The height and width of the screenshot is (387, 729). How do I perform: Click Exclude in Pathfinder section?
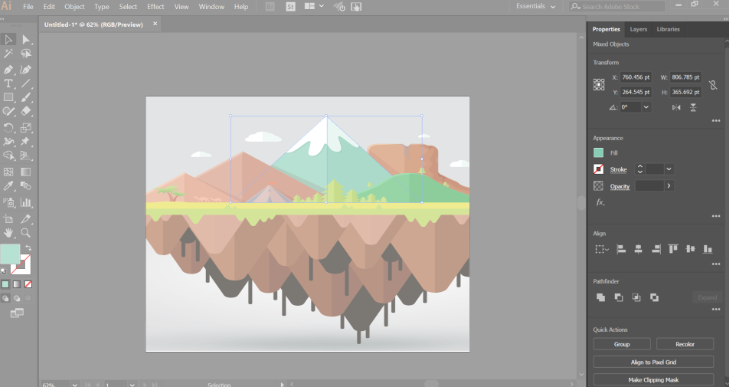coord(654,297)
